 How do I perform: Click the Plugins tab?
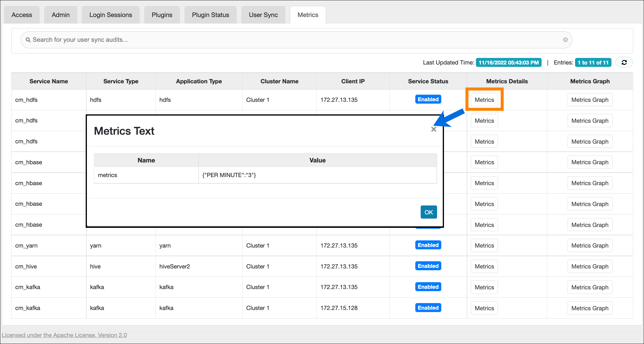point(162,15)
